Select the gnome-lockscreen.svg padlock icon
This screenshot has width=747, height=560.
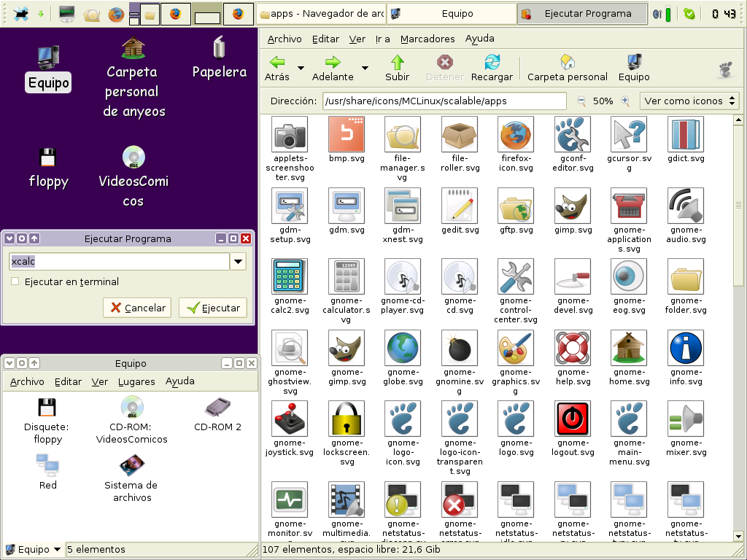pos(347,419)
